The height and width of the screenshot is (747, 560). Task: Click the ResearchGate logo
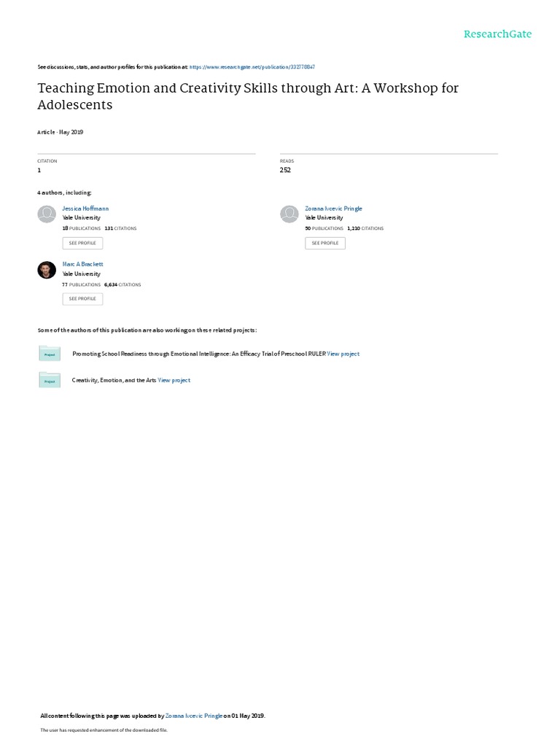pos(497,34)
